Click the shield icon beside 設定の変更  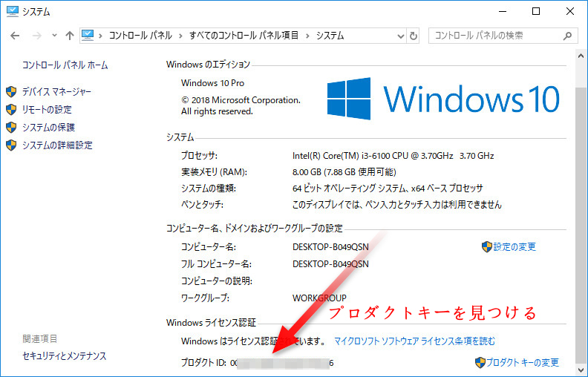pyautogui.click(x=487, y=247)
